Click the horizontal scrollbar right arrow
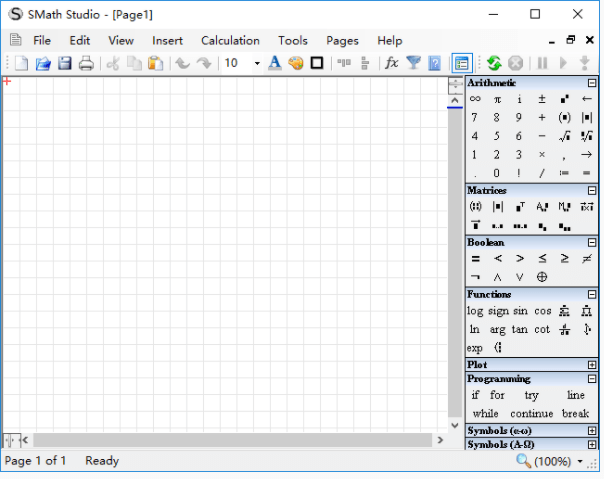The height and width of the screenshot is (479, 604). tap(440, 440)
